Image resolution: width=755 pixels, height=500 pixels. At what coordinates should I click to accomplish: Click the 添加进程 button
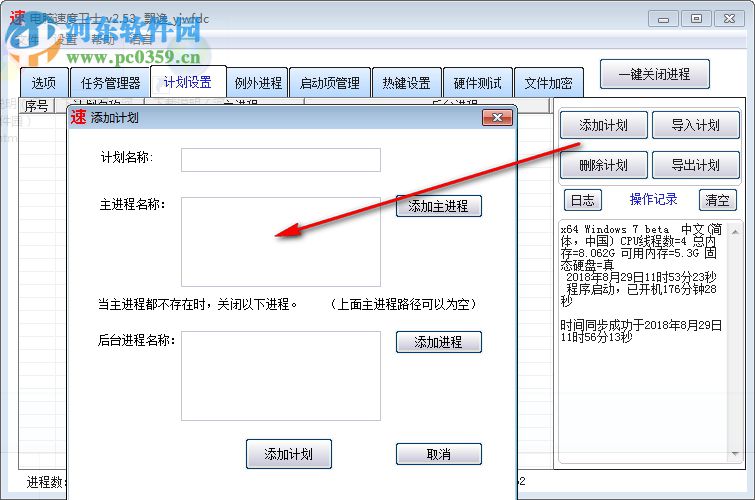click(439, 342)
